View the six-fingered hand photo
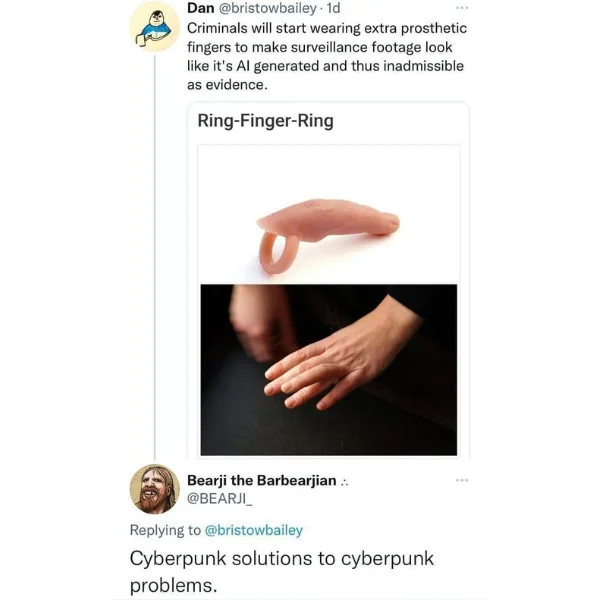The width and height of the screenshot is (600, 600). point(329,370)
